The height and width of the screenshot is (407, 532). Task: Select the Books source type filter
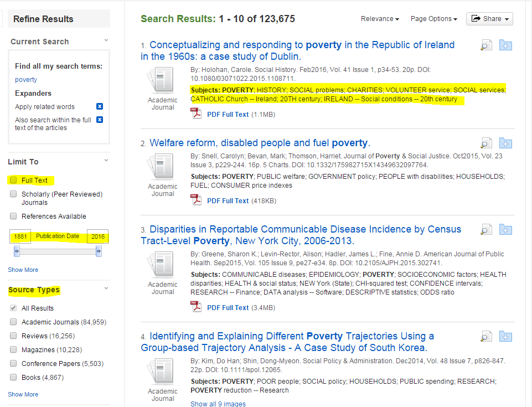pyautogui.click(x=13, y=377)
